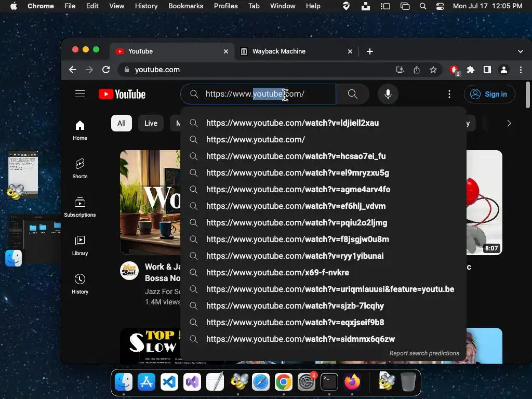This screenshot has width=532, height=399.
Task: Click the search magnifier button
Action: pyautogui.click(x=353, y=94)
